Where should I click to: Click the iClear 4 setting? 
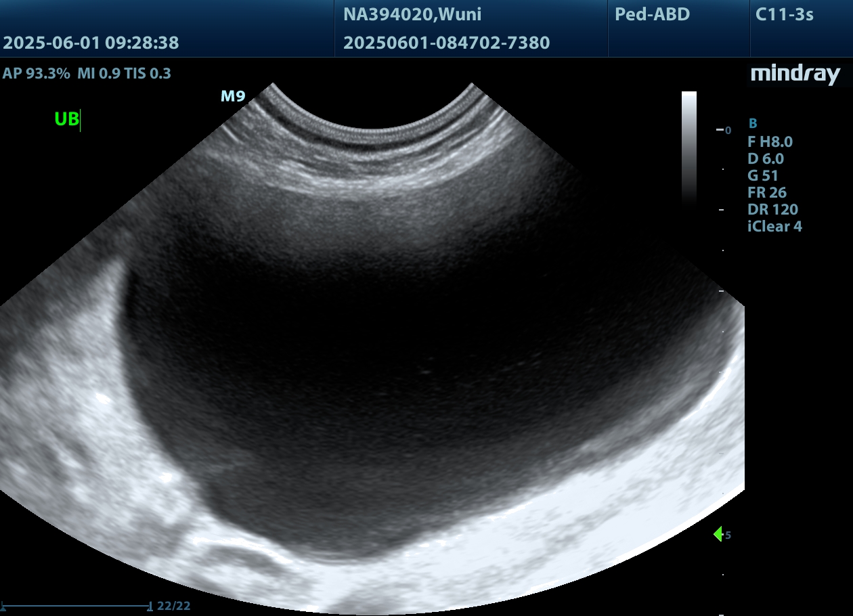coord(774,226)
